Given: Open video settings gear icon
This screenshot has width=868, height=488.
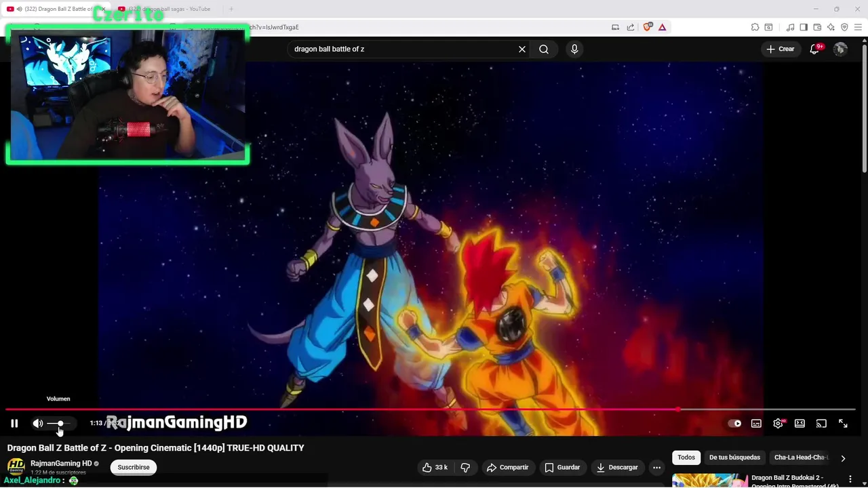Looking at the screenshot, I should pos(778,424).
